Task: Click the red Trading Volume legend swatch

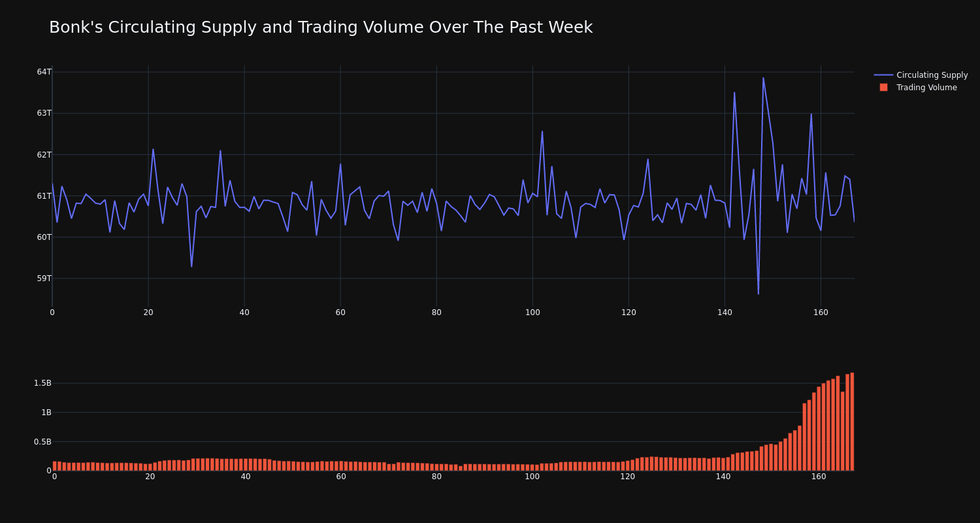Action: pyautogui.click(x=883, y=88)
